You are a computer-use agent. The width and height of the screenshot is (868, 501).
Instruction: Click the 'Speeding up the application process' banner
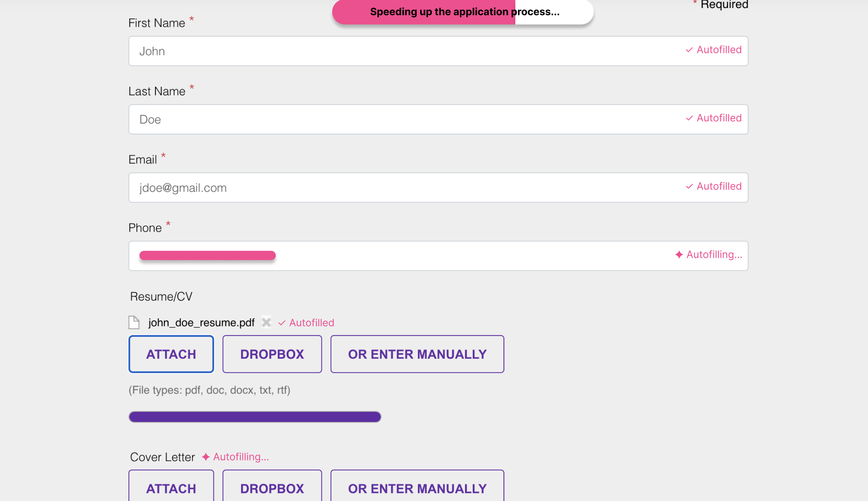tap(463, 12)
